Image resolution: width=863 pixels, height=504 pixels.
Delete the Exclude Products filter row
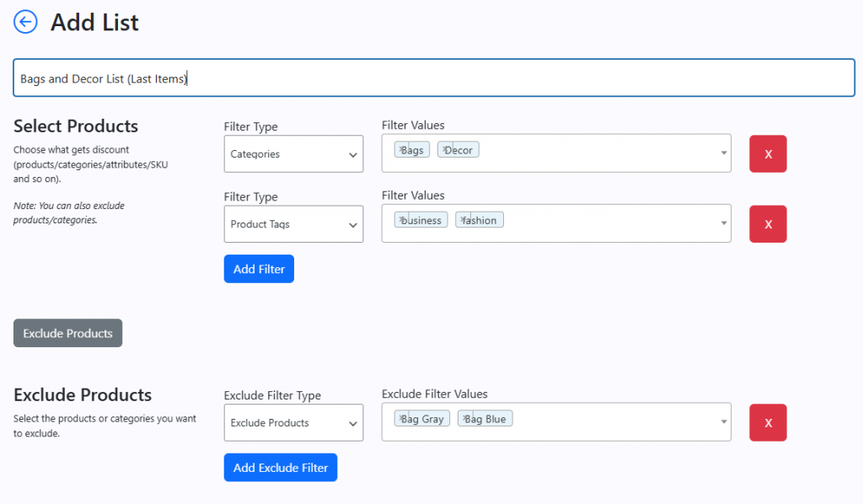[x=768, y=423]
